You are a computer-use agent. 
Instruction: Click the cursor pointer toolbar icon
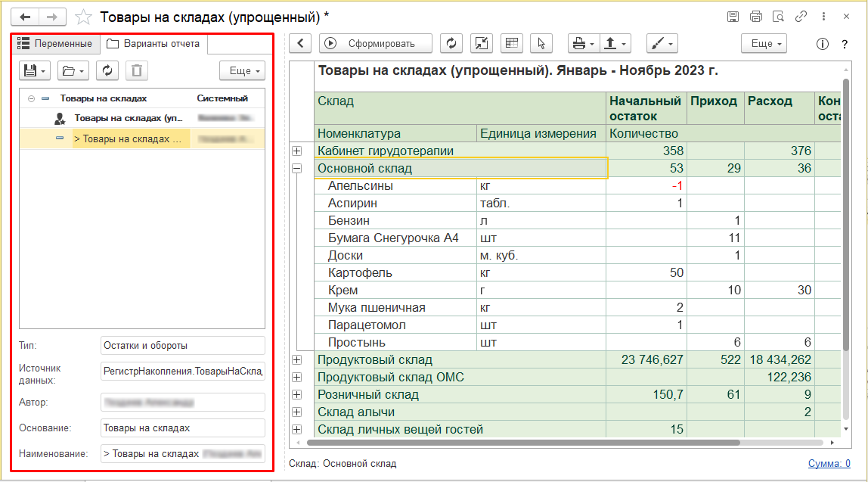[541, 44]
